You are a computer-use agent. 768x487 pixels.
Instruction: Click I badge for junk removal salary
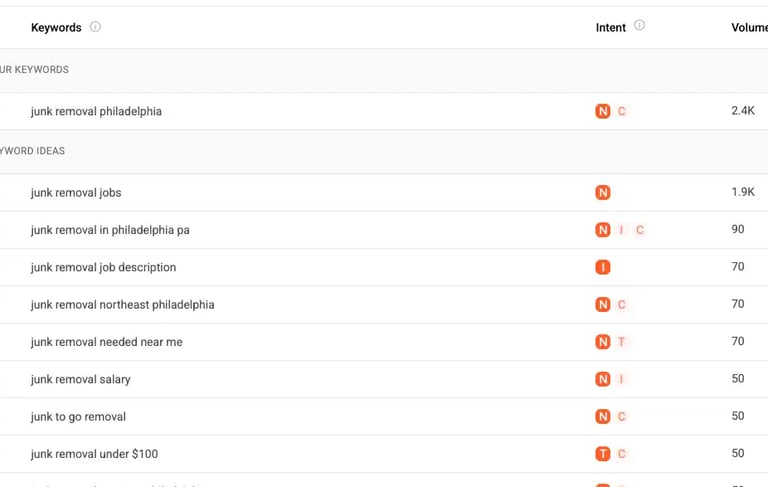621,379
